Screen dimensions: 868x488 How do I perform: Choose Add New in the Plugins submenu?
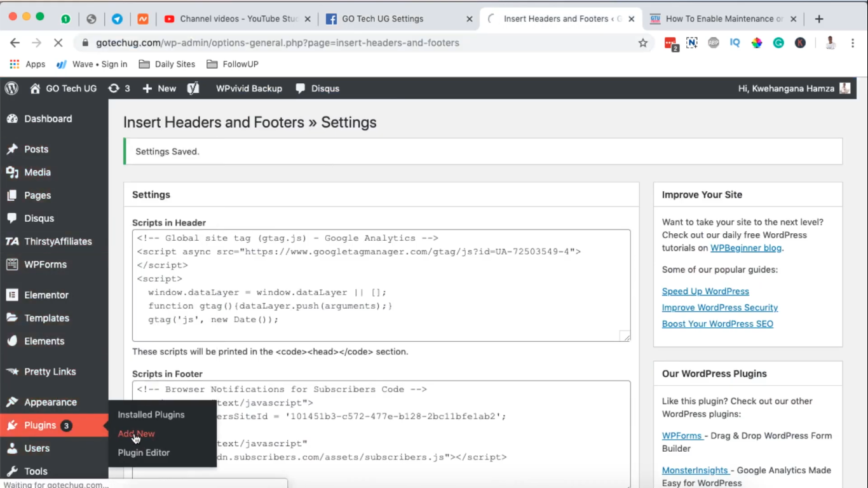coord(136,433)
